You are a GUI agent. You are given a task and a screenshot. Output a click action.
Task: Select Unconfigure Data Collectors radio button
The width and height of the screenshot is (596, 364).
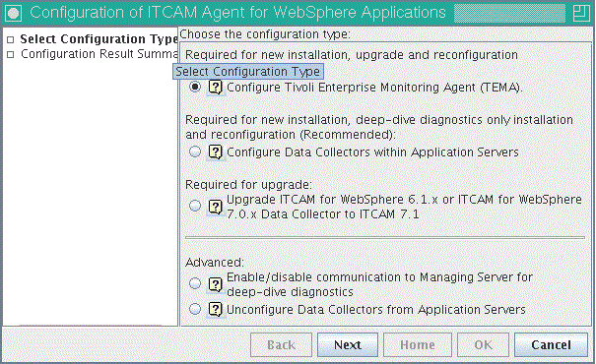coord(195,309)
